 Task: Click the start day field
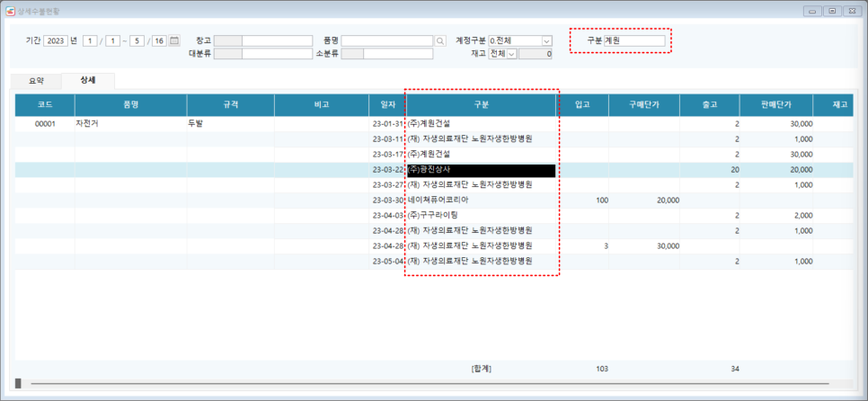[x=112, y=40]
